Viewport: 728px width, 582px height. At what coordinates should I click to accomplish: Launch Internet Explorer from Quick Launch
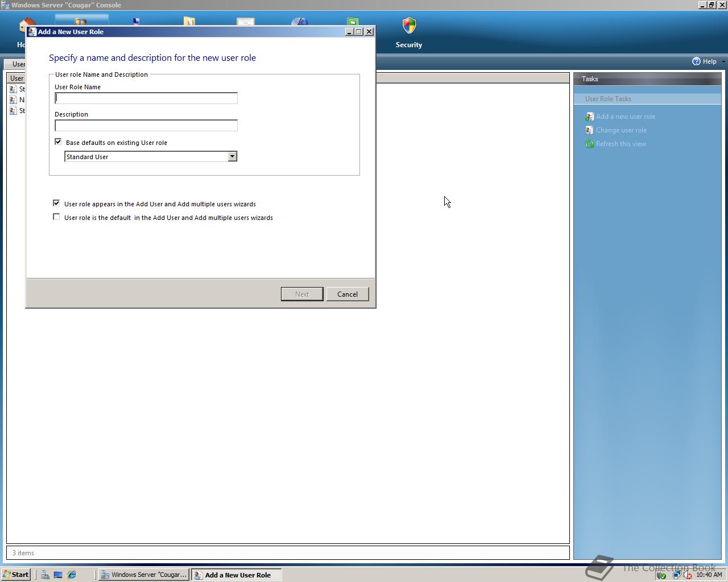[72, 575]
